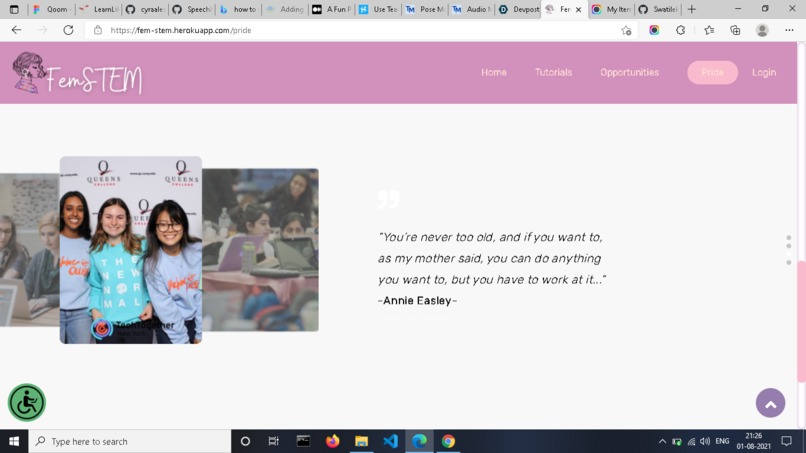
Task: Open browser Settings and more menu
Action: [789, 30]
